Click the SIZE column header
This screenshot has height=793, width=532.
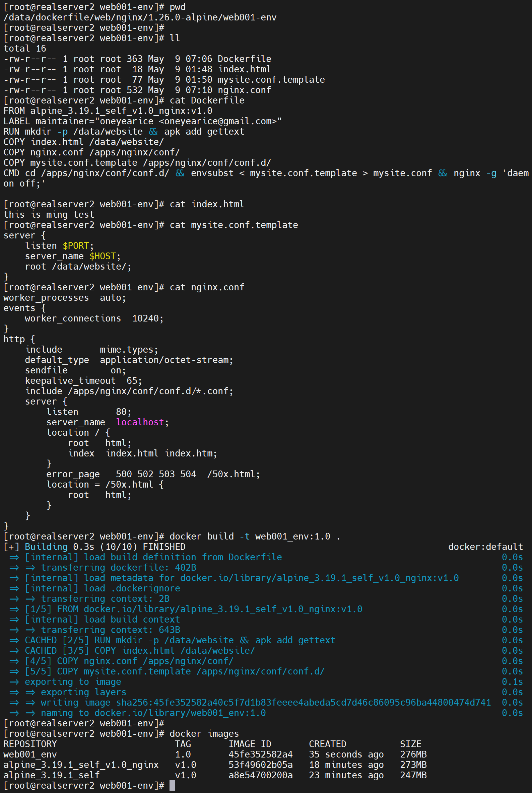[410, 744]
